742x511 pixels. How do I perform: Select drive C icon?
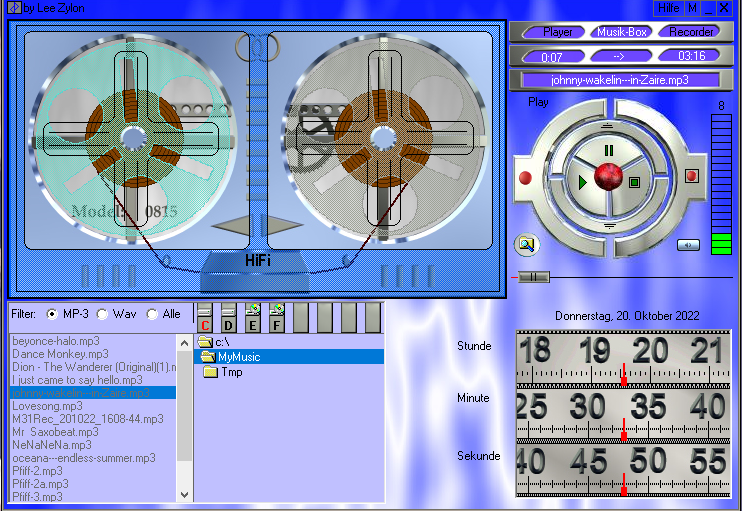tap(205, 318)
